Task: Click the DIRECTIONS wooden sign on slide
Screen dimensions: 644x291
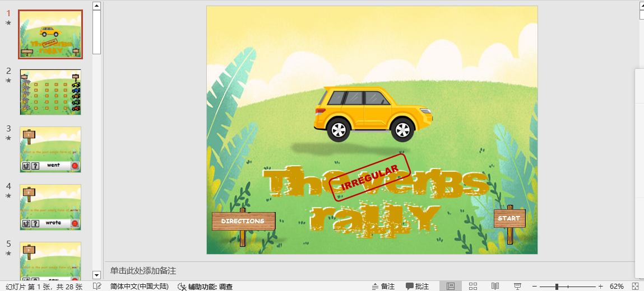Action: point(243,221)
